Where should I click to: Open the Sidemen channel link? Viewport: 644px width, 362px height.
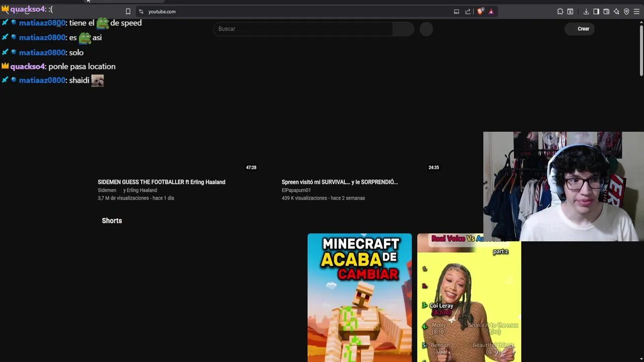(x=107, y=190)
